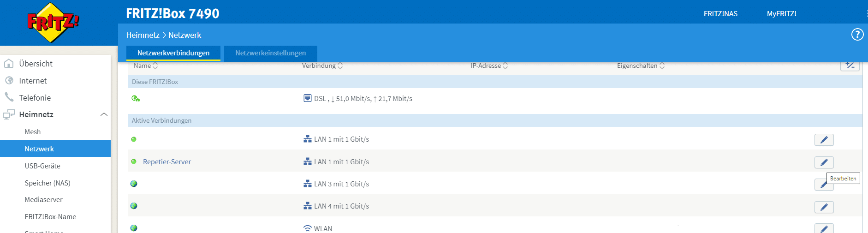Click the mesh icon of this FRITZ!Box
The width and height of the screenshot is (868, 233).
136,98
